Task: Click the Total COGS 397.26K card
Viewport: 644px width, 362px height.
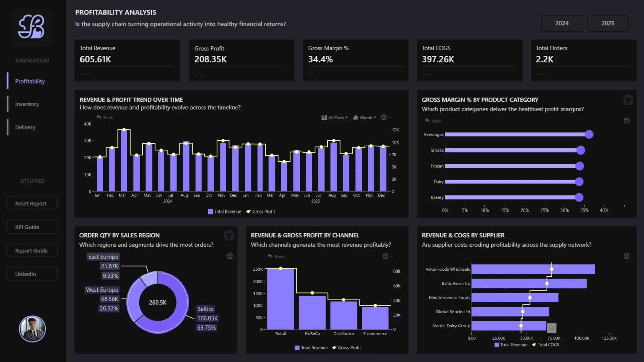Action: click(470, 60)
